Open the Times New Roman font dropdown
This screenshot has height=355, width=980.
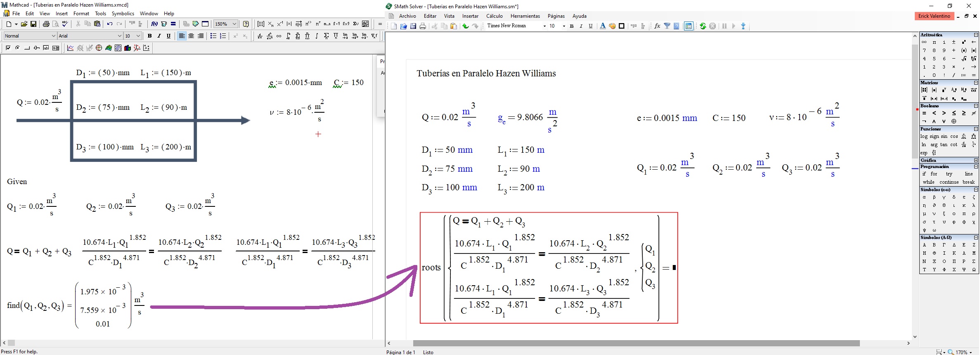tap(544, 26)
